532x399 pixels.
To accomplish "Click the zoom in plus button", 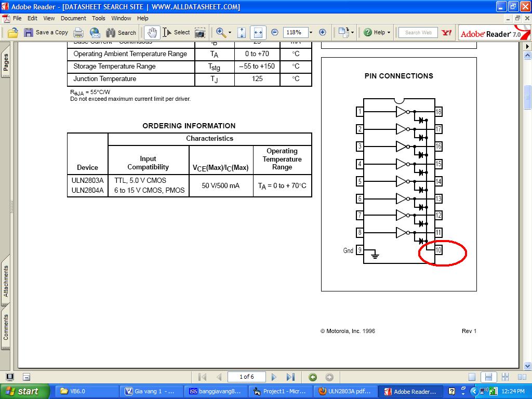I will pyautogui.click(x=323, y=33).
